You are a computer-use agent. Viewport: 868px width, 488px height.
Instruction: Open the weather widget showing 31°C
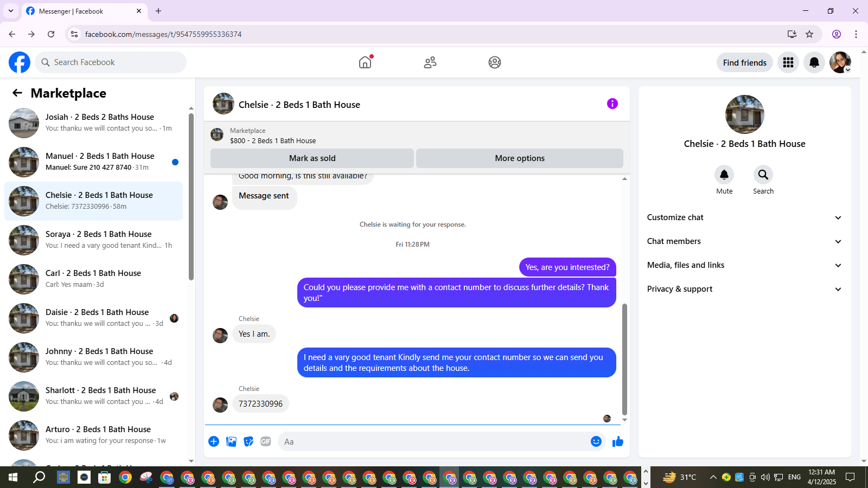[x=680, y=477]
